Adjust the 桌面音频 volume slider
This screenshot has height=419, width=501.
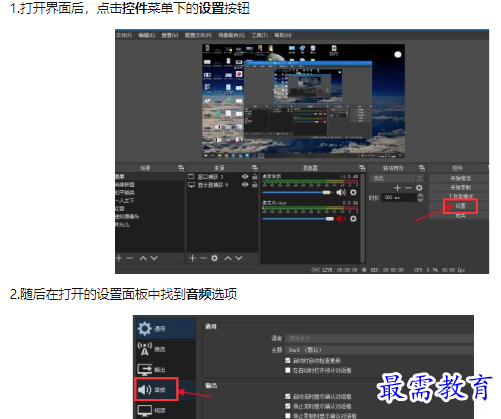pos(297,192)
